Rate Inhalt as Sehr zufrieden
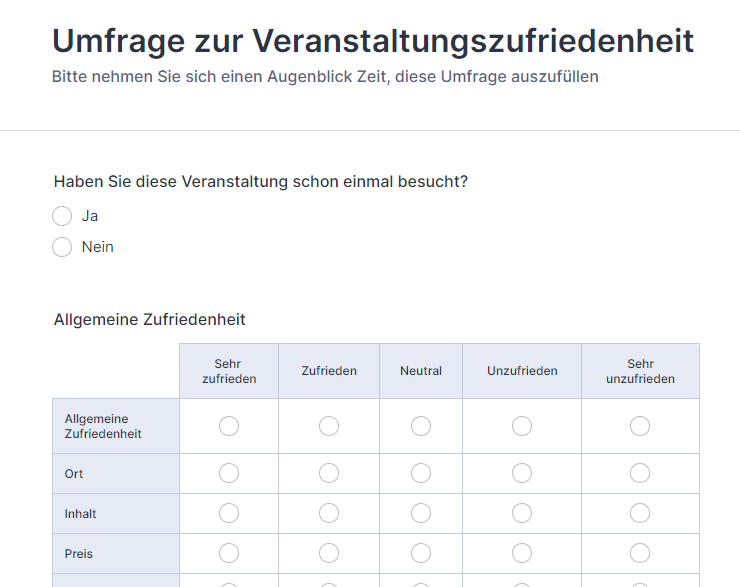This screenshot has height=587, width=740. click(229, 513)
